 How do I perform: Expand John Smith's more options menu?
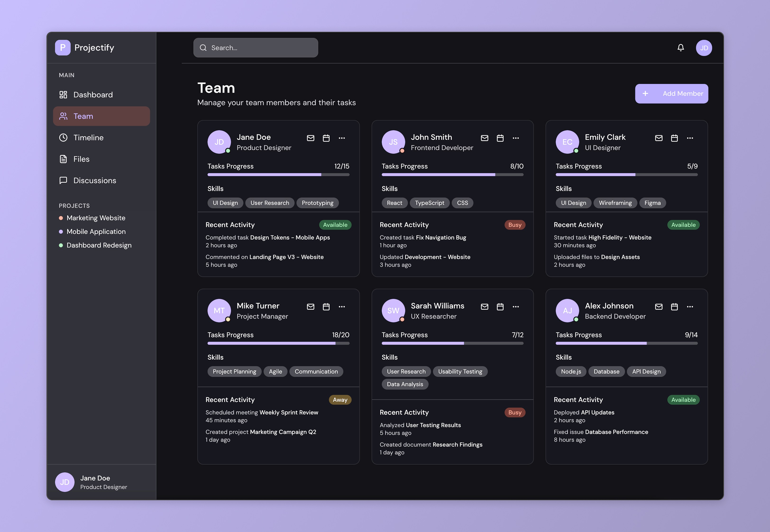point(516,138)
